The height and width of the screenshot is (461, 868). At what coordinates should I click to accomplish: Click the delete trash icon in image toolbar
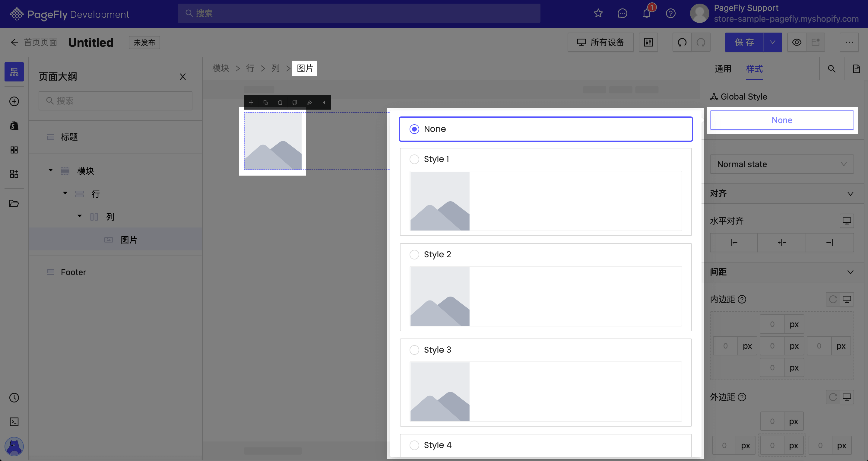[x=280, y=103]
